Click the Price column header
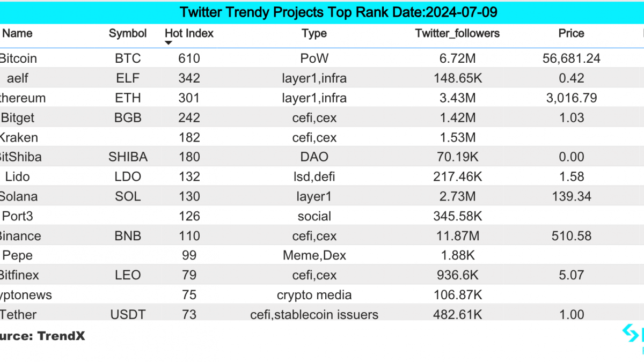 pyautogui.click(x=571, y=33)
